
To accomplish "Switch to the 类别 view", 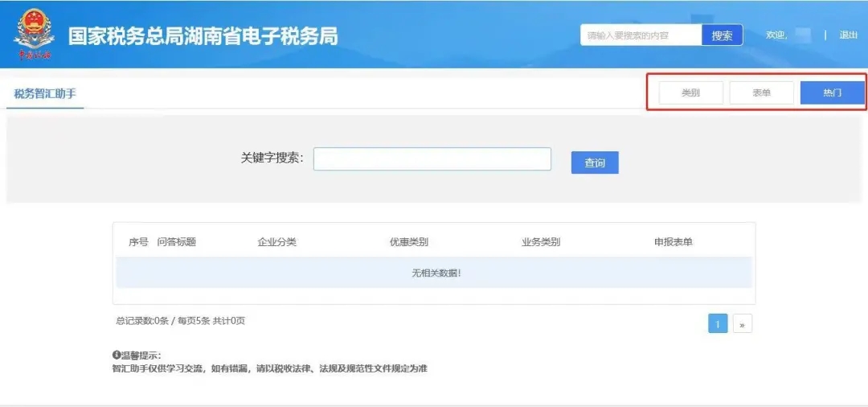I will [x=691, y=93].
